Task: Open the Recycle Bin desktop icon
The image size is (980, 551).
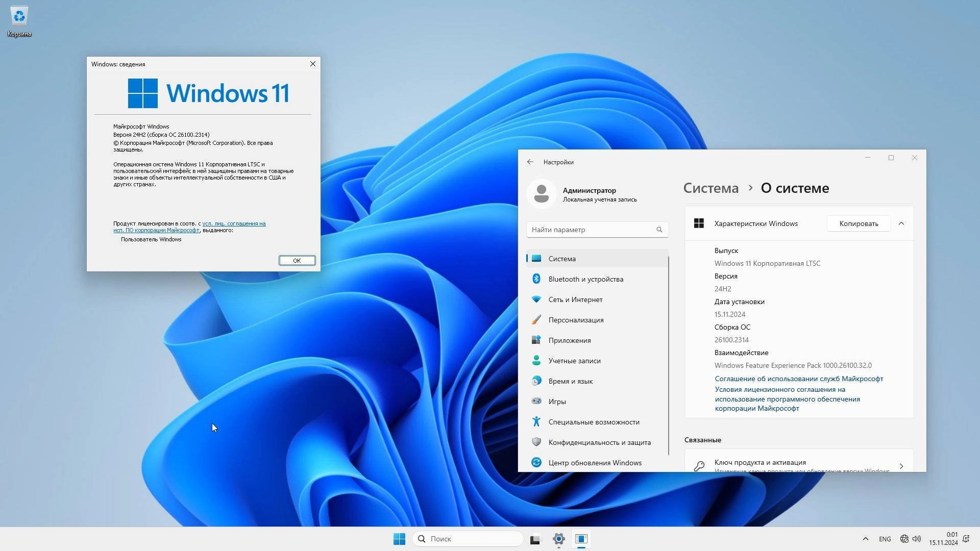Action: tap(19, 21)
